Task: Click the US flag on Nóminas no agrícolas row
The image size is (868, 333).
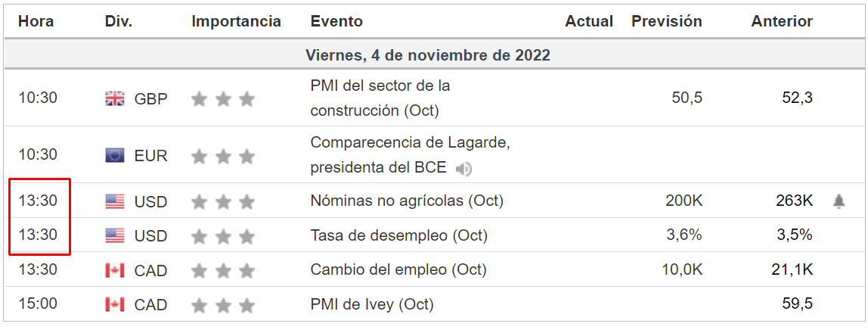Action: click(115, 201)
